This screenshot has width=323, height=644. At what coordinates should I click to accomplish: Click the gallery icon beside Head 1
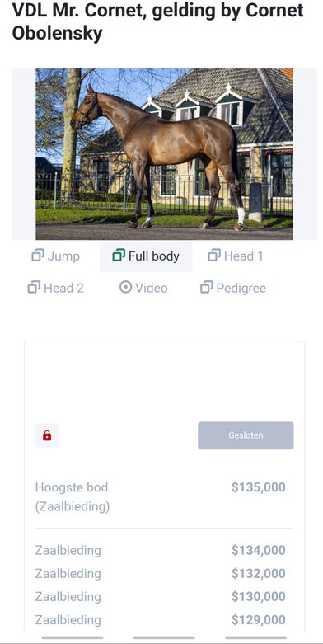click(x=214, y=256)
